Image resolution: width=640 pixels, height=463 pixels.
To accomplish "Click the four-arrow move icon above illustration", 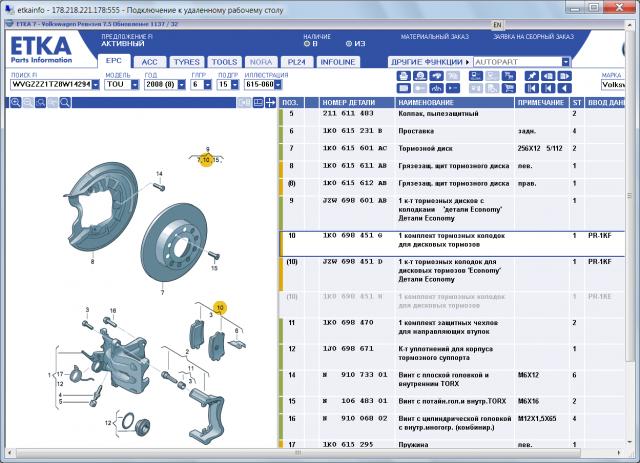I will pyautogui.click(x=270, y=102).
